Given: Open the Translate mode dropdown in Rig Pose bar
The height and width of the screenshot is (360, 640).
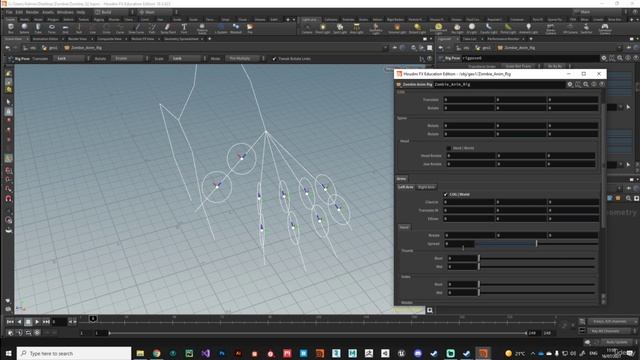Looking at the screenshot, I should click(73, 58).
